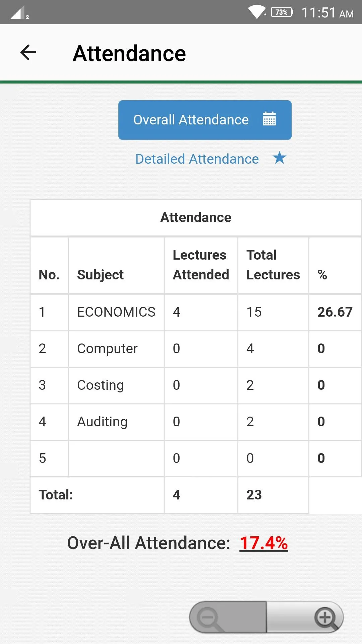The height and width of the screenshot is (644, 362).
Task: Tap the Wi-Fi status icon
Action: pyautogui.click(x=257, y=12)
